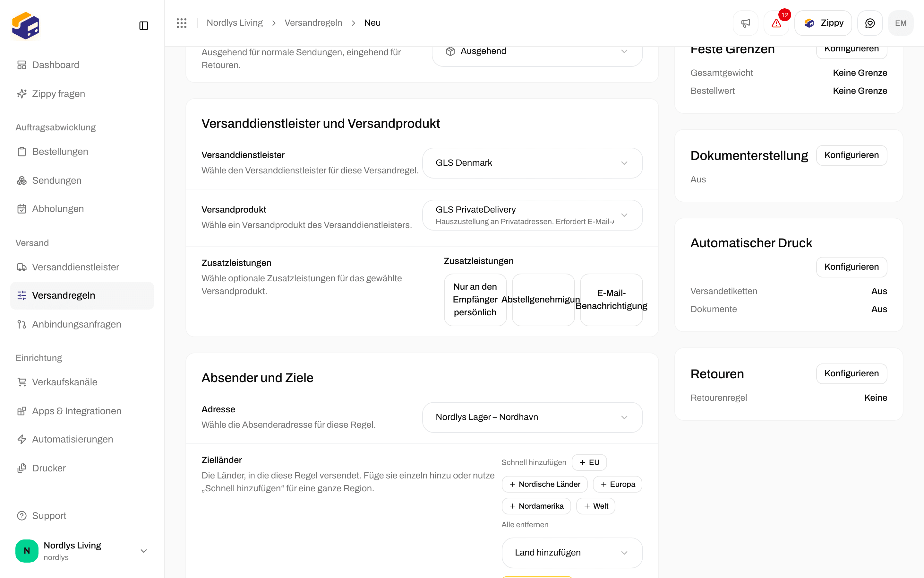Screen dimensions: 924x578
Task: Open Zippy fragen in the sidebar
Action: 82,94
